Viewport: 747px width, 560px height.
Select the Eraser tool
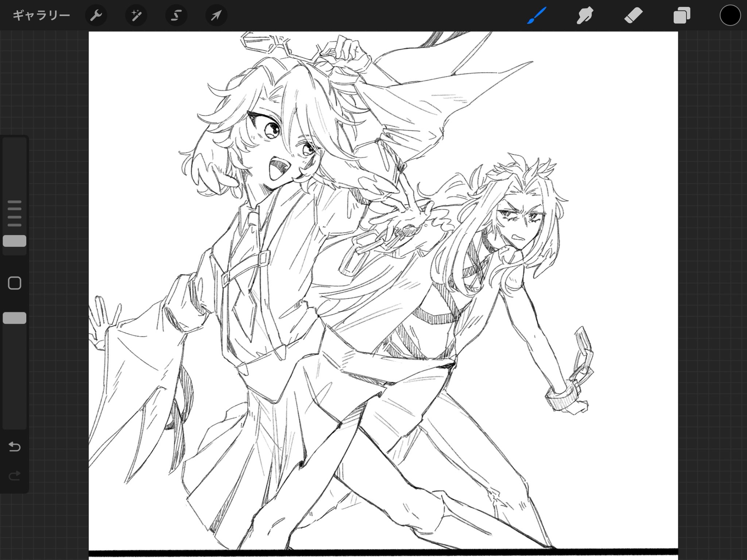click(633, 16)
